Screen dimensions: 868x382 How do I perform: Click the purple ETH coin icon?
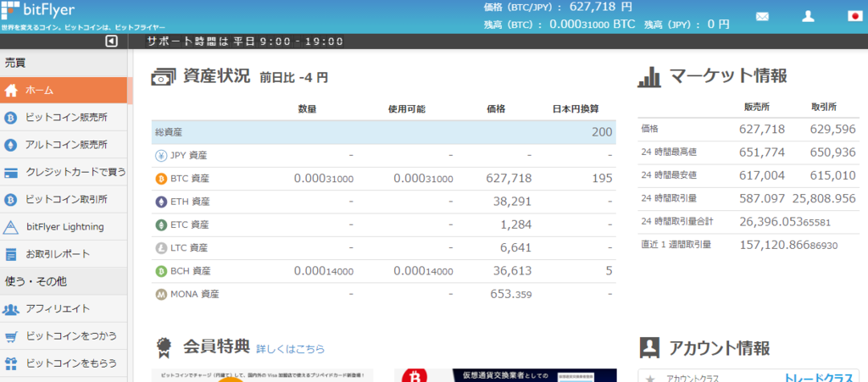pos(161,202)
